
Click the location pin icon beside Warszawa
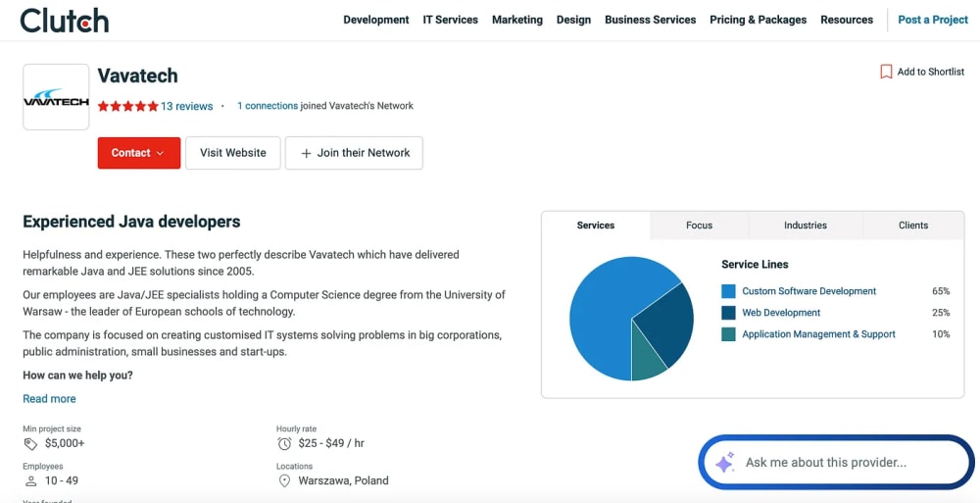pos(284,481)
